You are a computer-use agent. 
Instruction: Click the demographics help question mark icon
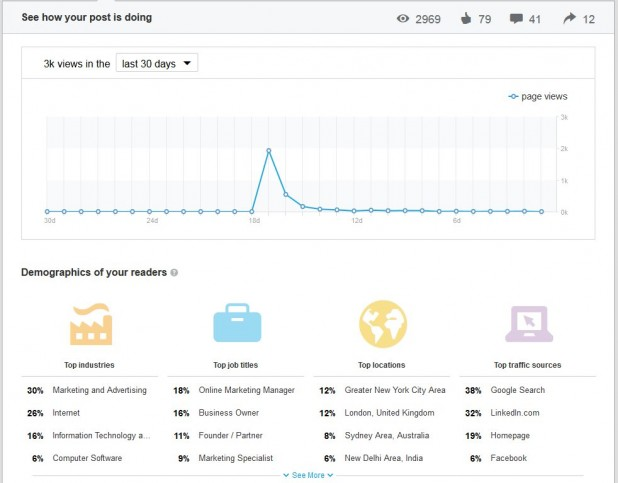[x=174, y=273]
